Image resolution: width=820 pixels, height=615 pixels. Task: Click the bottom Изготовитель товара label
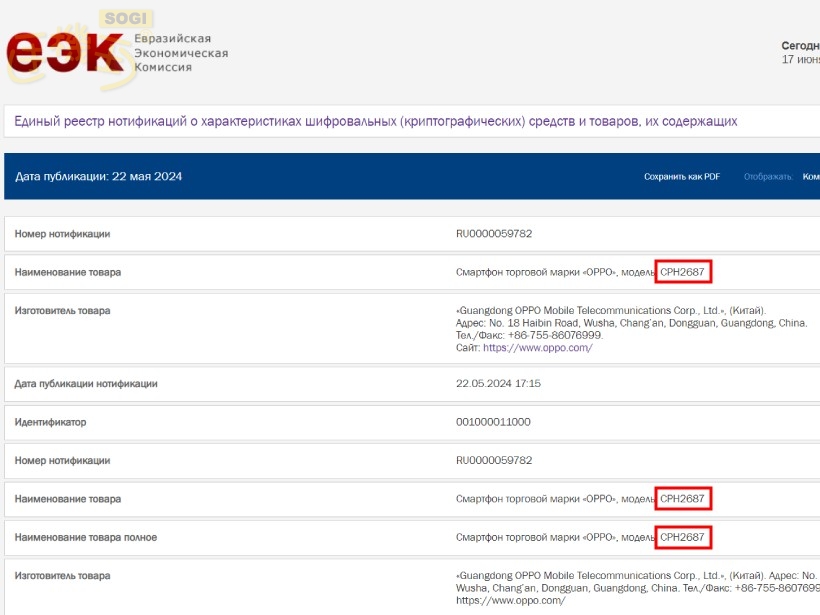click(63, 576)
